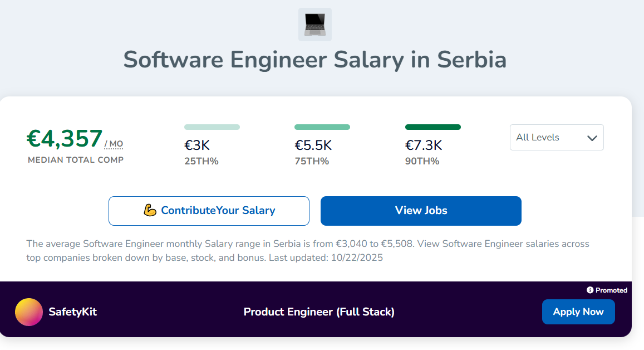
Task: Open the Product Engineer (Full Stack) listing
Action: (x=319, y=312)
